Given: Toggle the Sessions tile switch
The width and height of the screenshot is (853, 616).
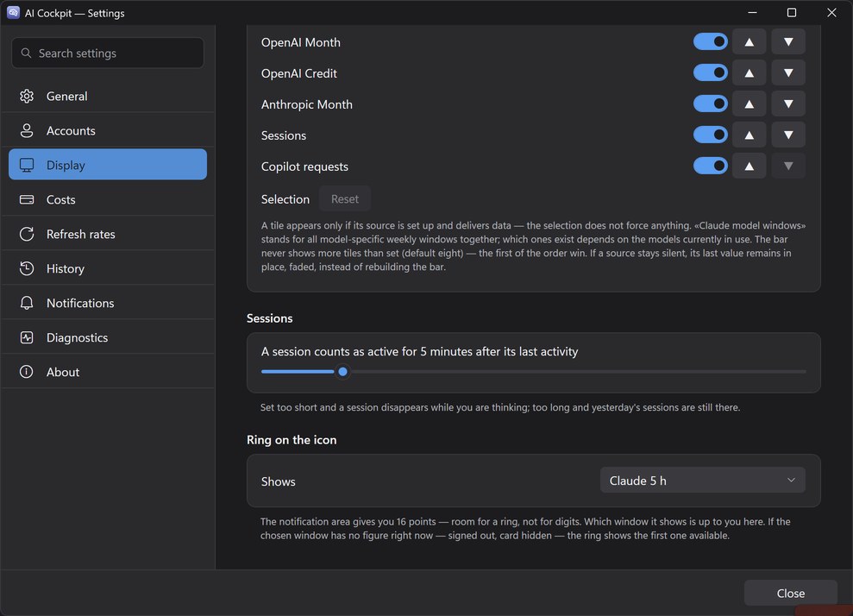Looking at the screenshot, I should click(x=711, y=135).
